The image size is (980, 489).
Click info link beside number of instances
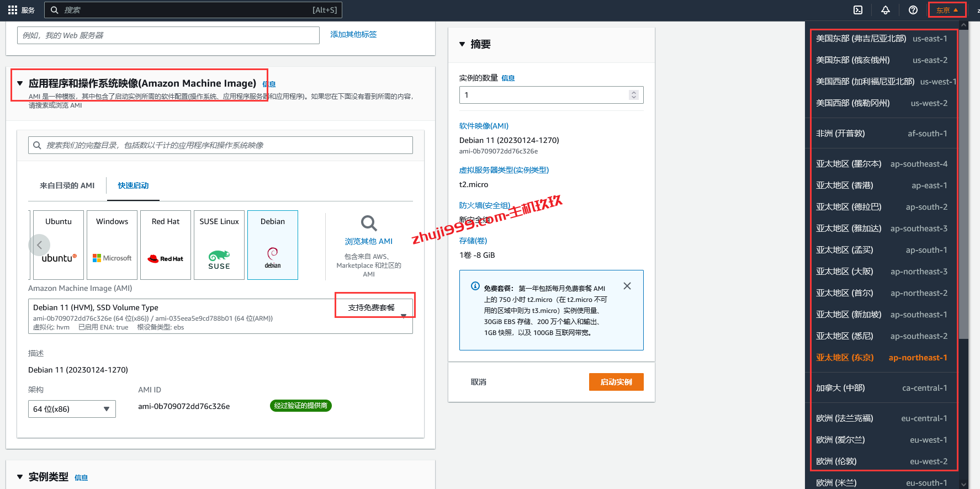508,78
